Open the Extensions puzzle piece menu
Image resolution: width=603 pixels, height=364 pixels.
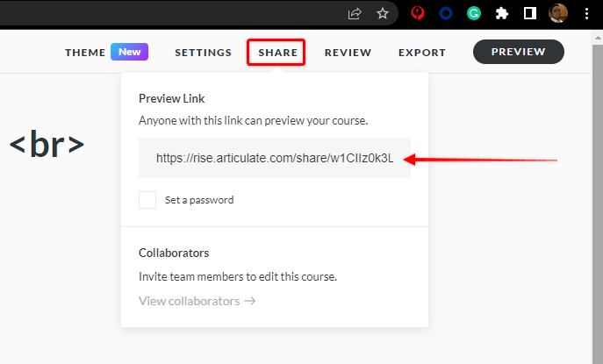[502, 14]
